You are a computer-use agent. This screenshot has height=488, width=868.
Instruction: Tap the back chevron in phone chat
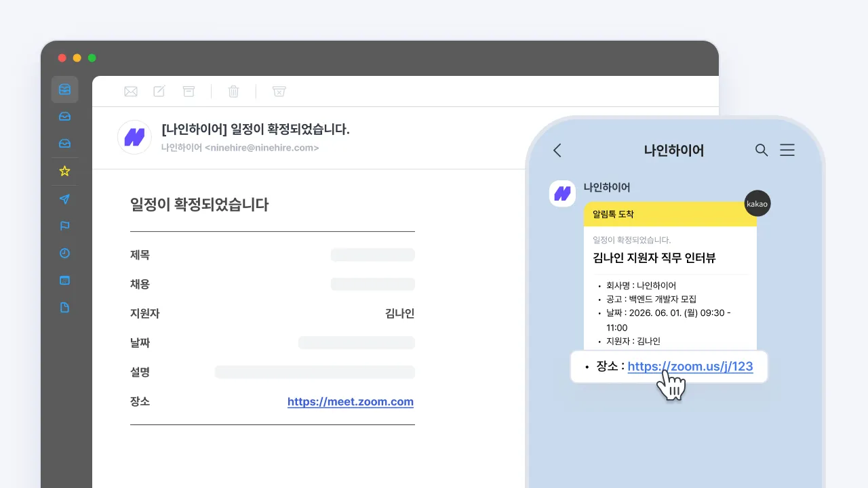click(x=557, y=150)
